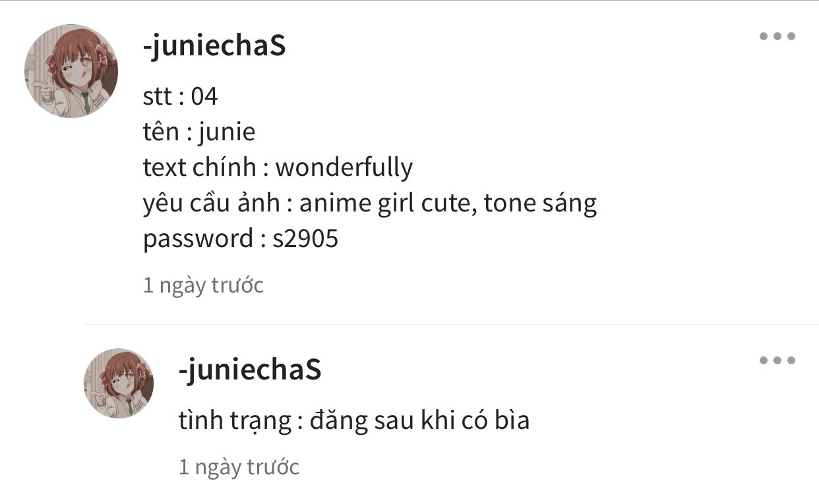Click the name value 'junie' after tên
Screen dimensions: 819x504
tap(226, 132)
